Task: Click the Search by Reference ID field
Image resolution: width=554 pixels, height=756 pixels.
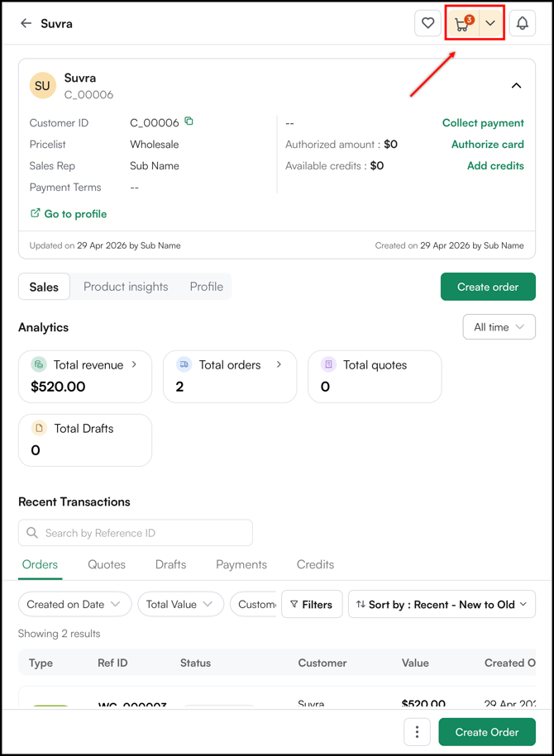Action: click(136, 533)
